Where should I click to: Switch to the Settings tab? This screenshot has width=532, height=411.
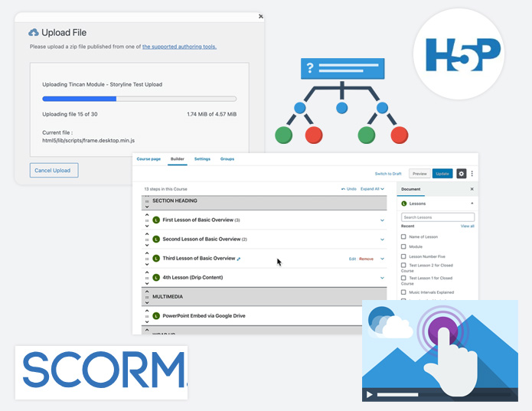[x=202, y=158]
